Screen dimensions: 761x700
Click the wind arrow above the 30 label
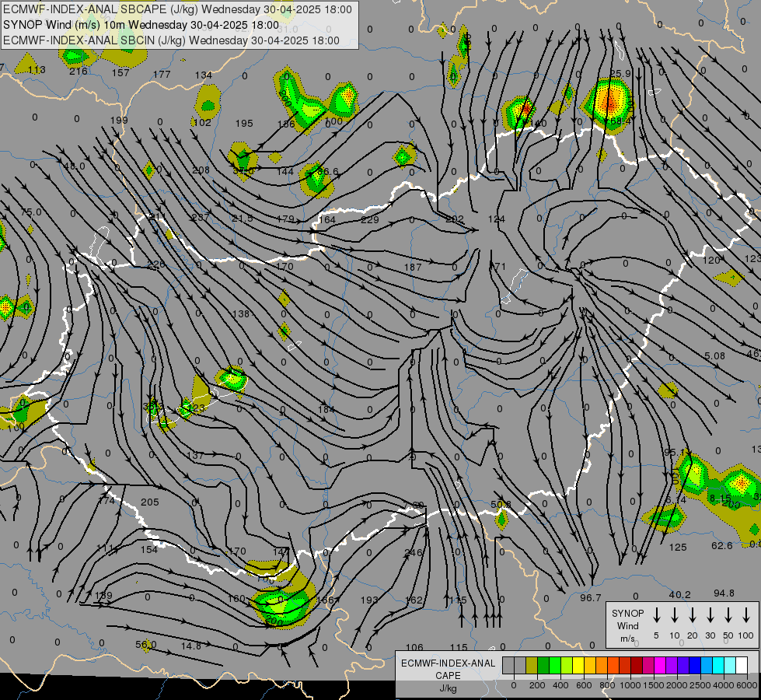point(710,615)
